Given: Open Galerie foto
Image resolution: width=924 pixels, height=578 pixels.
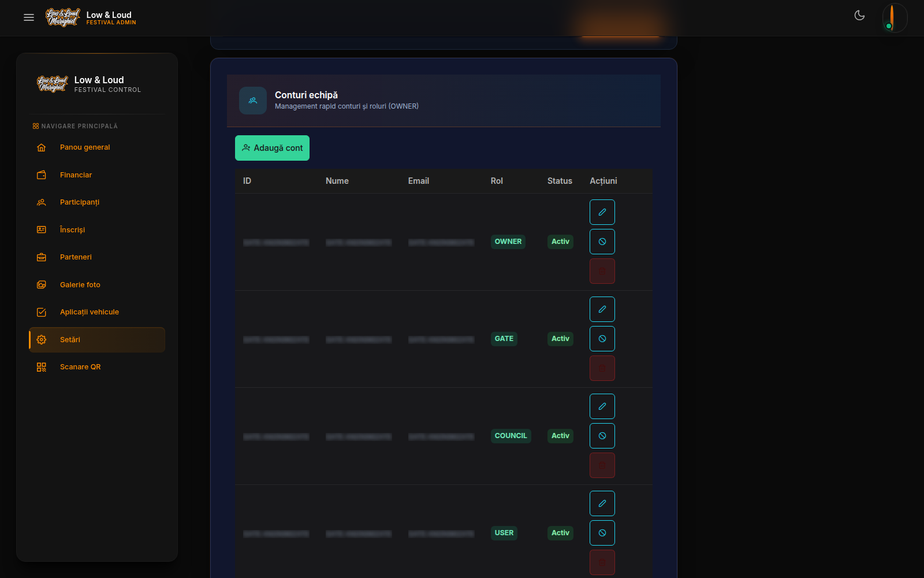Looking at the screenshot, I should 97,285.
